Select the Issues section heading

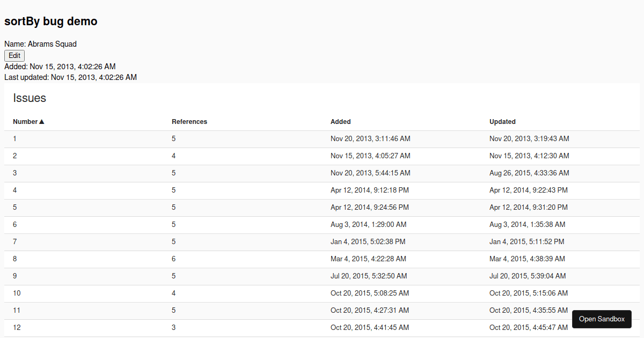[x=30, y=98]
